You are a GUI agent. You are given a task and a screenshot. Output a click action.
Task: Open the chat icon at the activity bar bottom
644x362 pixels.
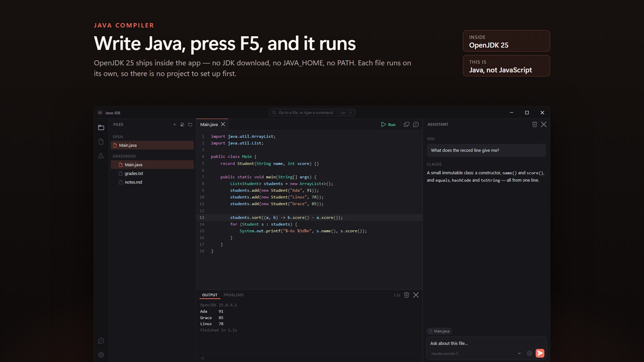(101, 341)
